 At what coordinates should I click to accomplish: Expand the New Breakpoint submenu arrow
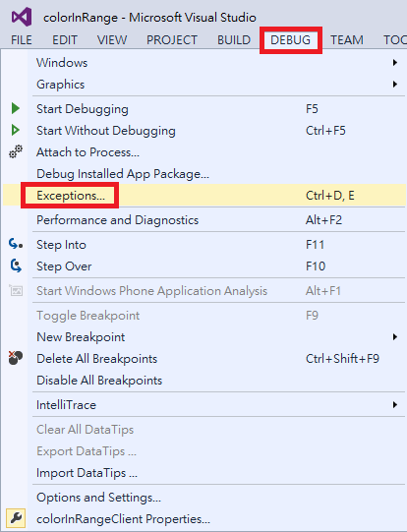pos(395,337)
